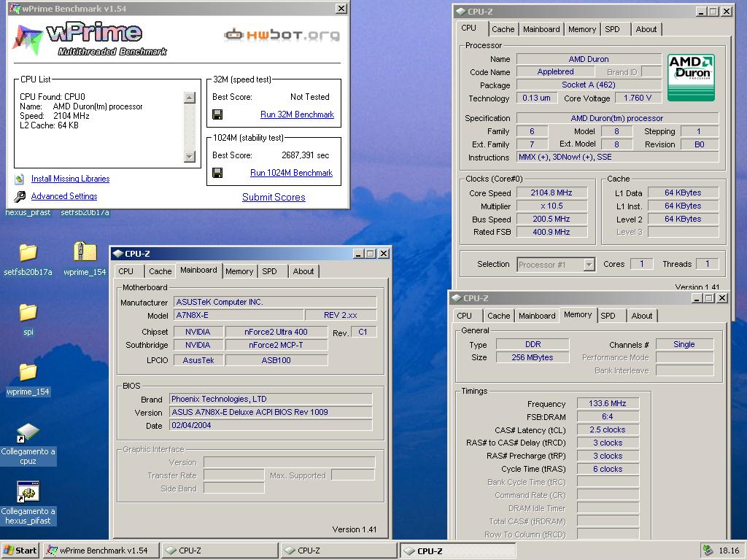Click the Advanced Settings wrench icon
This screenshot has height=560, width=747.
coord(20,196)
